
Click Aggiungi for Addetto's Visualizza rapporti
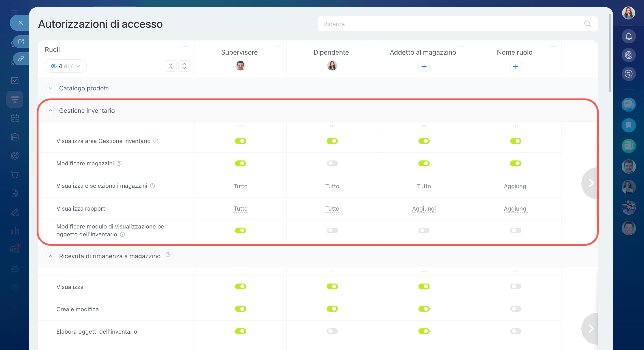tap(424, 209)
